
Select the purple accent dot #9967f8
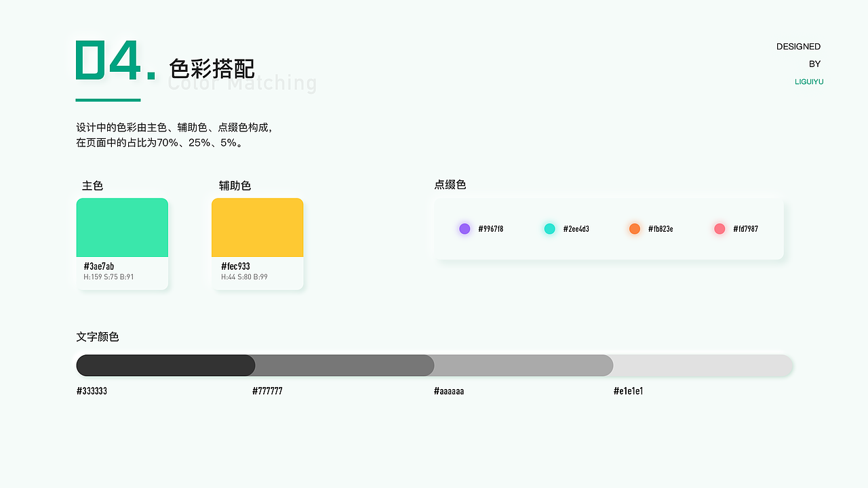tap(465, 229)
